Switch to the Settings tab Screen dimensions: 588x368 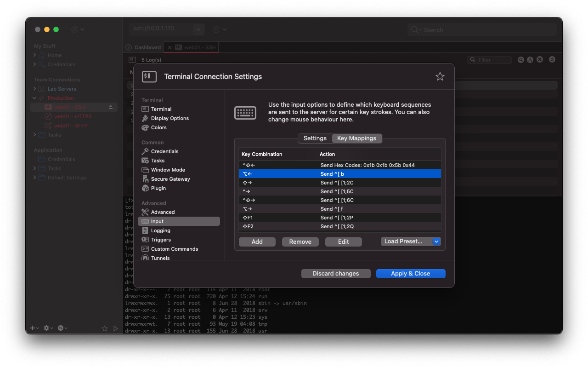(315, 138)
